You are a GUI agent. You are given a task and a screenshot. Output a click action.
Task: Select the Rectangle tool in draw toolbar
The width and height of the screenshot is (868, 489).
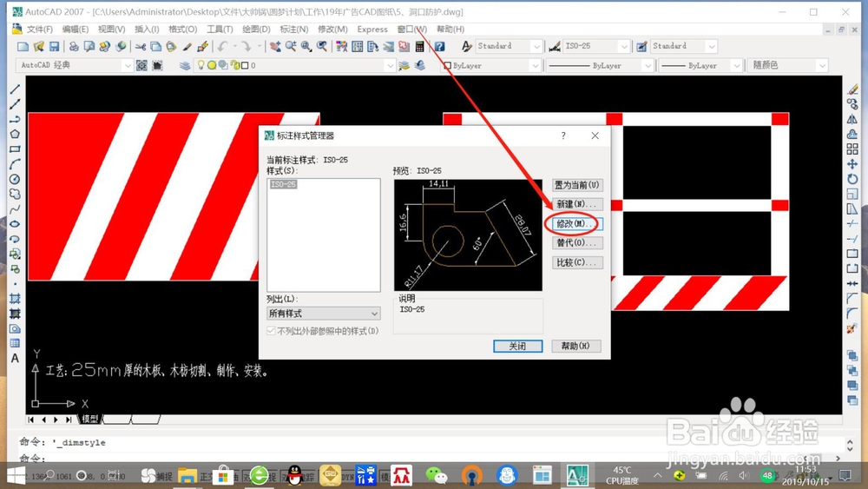pos(15,149)
